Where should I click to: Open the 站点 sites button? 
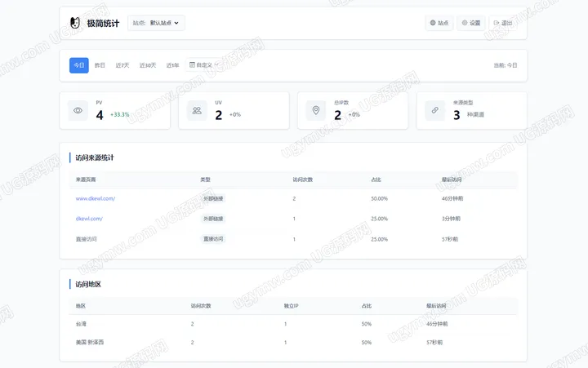click(439, 23)
